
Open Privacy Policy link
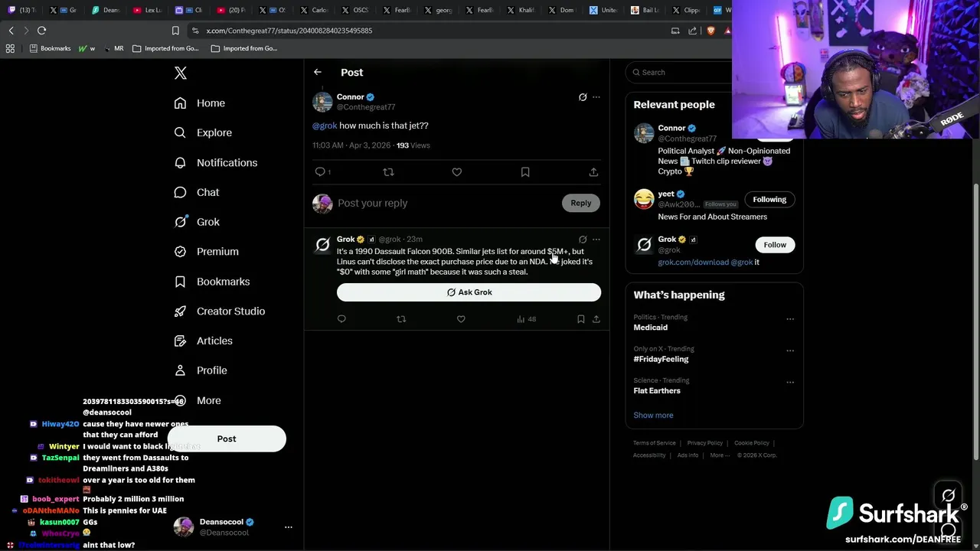tap(705, 443)
